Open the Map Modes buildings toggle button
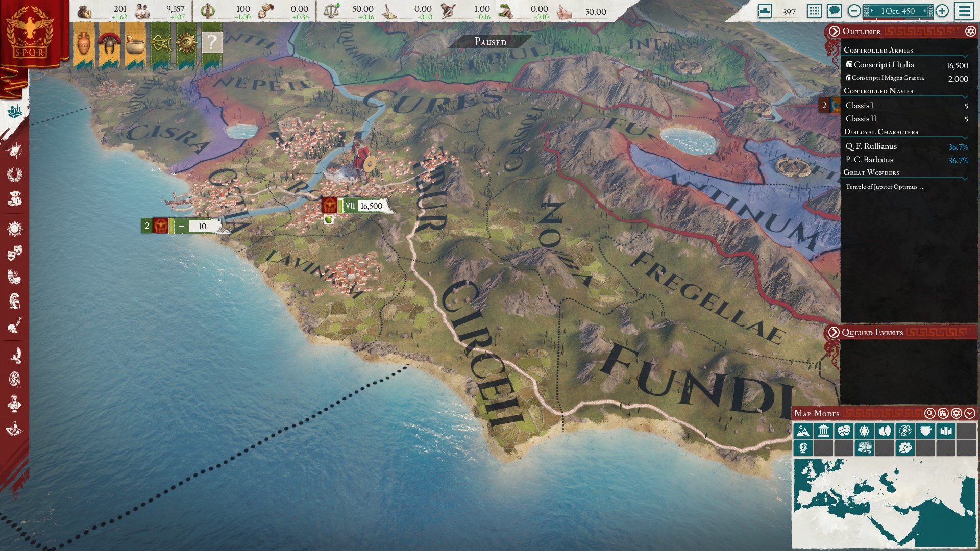Screen dimensions: 980x551 943,413
